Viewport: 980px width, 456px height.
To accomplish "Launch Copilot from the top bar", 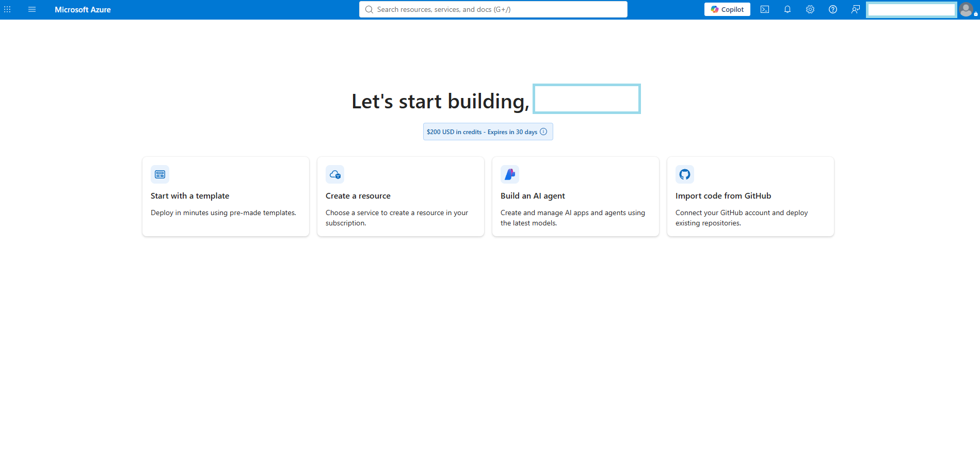I will coord(727,9).
